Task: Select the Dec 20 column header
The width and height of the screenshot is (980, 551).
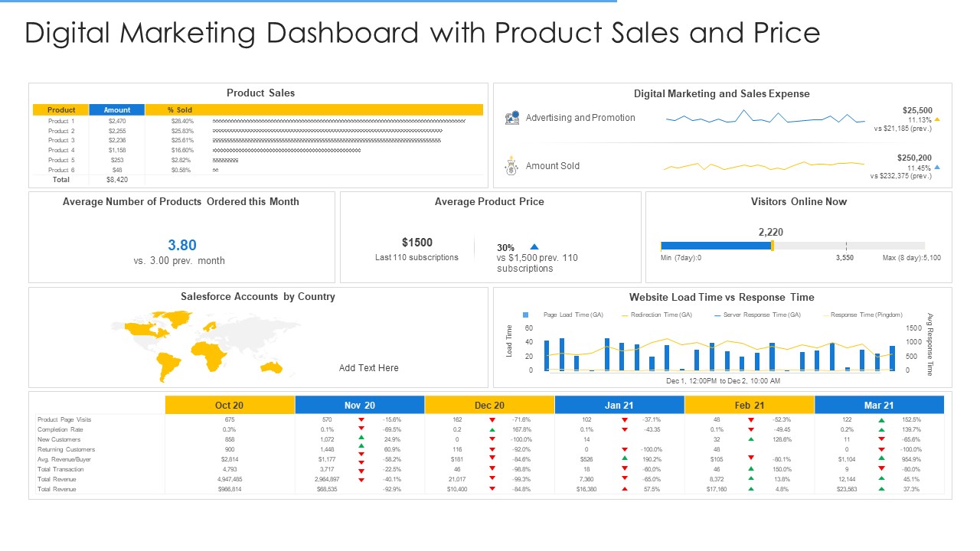Action: (489, 406)
